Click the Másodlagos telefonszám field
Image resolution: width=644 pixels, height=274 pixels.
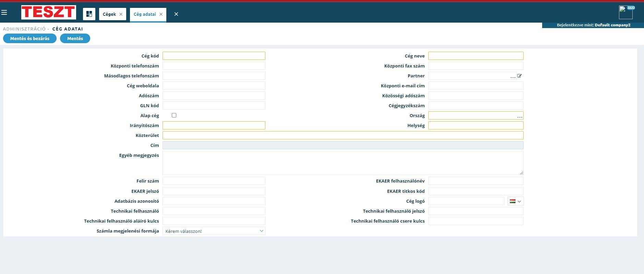click(214, 76)
